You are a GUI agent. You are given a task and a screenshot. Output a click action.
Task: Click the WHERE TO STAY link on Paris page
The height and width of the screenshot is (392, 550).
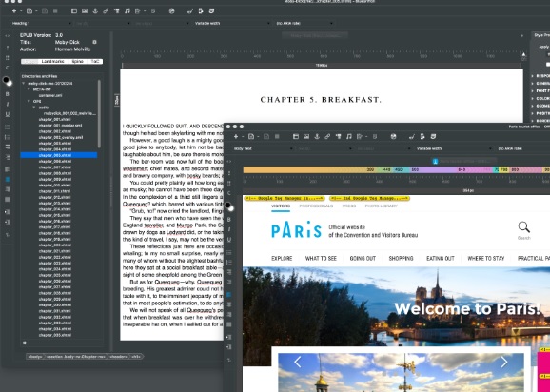486,259
